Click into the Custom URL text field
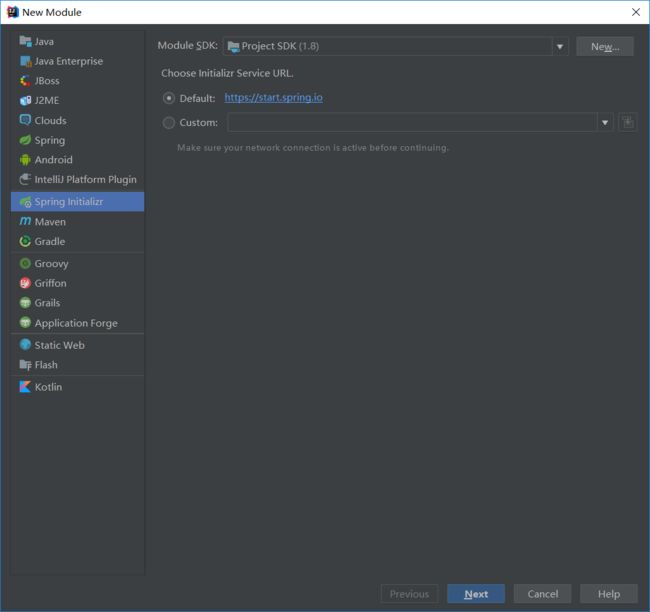Viewport: 650px width, 612px height. pos(412,123)
